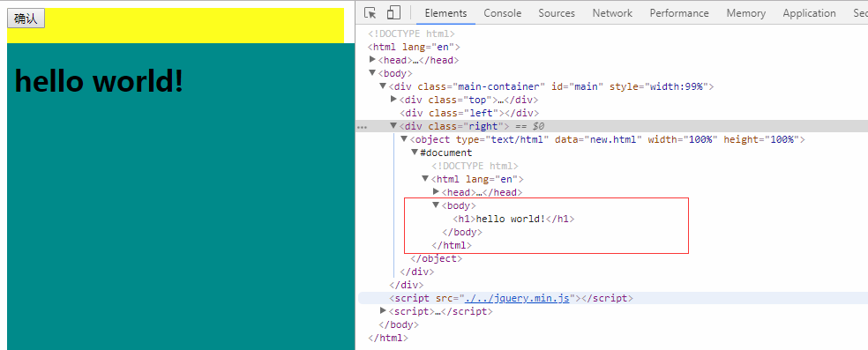Open the Console tab
Image resolution: width=868 pixels, height=350 pixels.
[x=502, y=13]
